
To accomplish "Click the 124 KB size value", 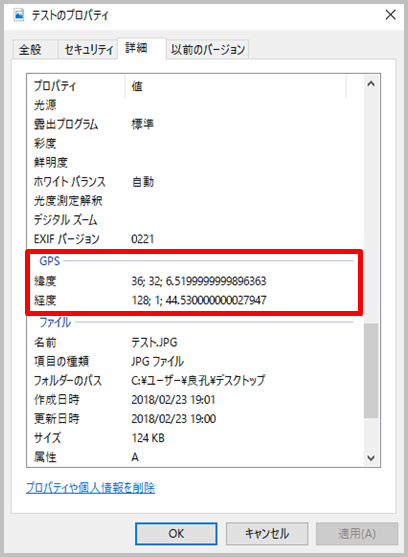I will (x=148, y=438).
